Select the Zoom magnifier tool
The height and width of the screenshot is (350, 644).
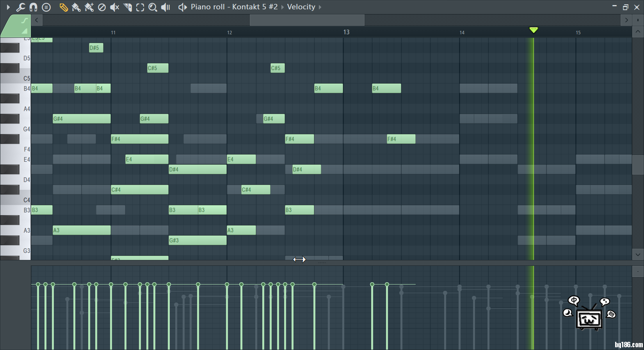[153, 7]
